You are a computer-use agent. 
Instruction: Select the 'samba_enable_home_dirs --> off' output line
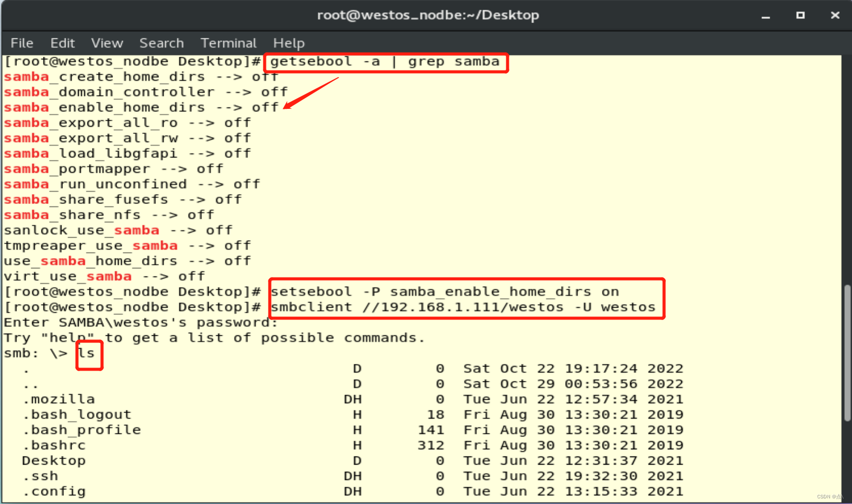[141, 107]
